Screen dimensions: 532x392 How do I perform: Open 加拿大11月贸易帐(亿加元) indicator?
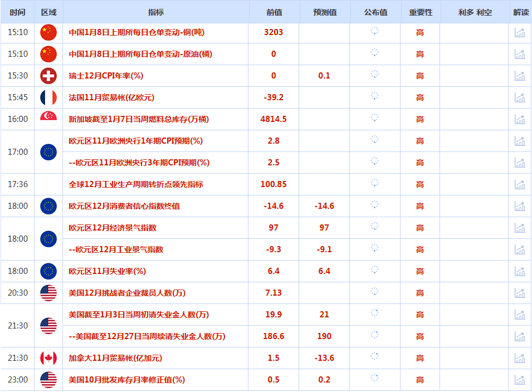(x=115, y=358)
